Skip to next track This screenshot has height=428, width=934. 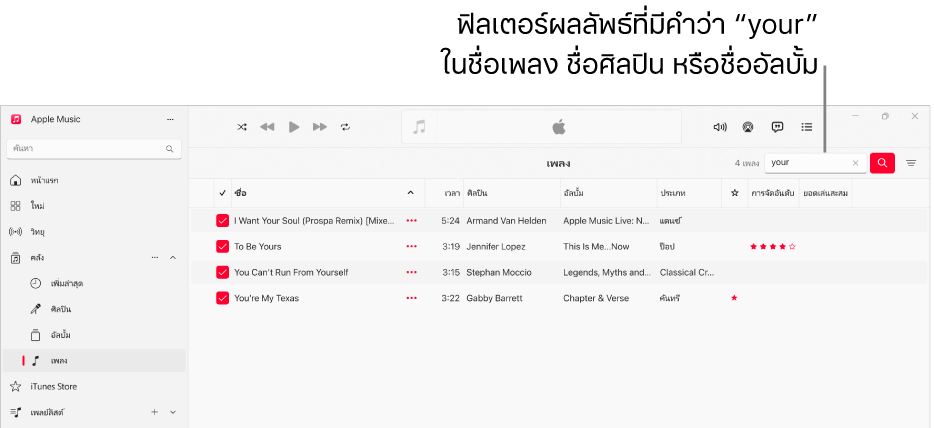[320, 127]
